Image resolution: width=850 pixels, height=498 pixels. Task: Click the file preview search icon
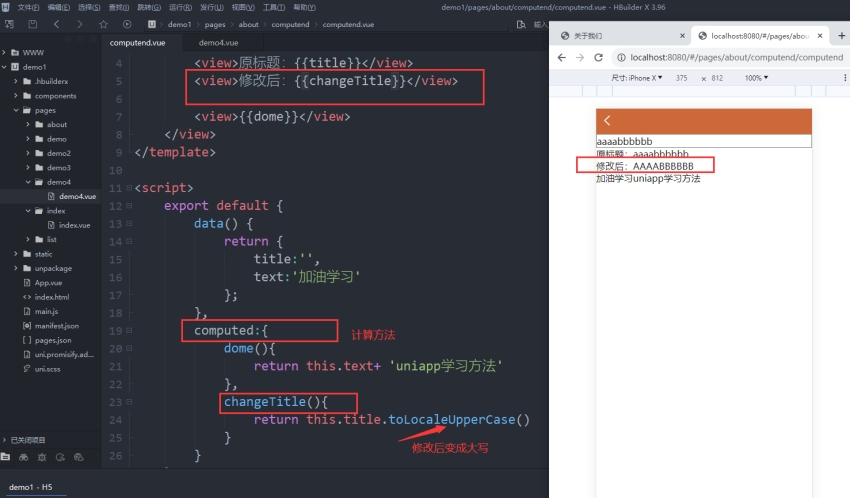[x=521, y=24]
